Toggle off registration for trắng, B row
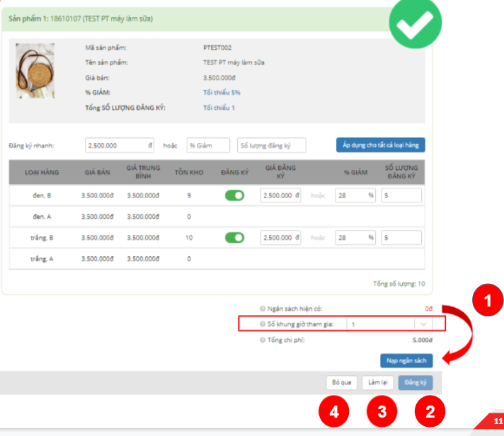Image resolution: width=504 pixels, height=436 pixels. click(234, 238)
